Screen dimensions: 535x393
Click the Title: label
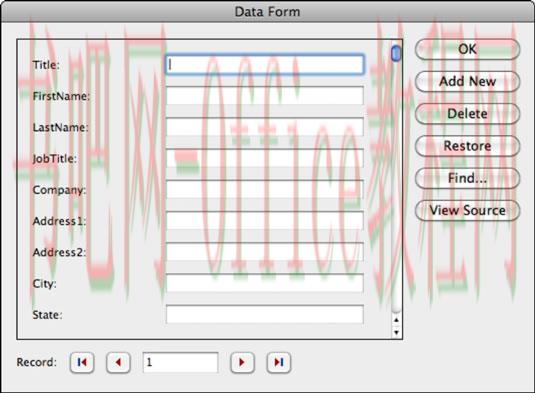click(46, 65)
